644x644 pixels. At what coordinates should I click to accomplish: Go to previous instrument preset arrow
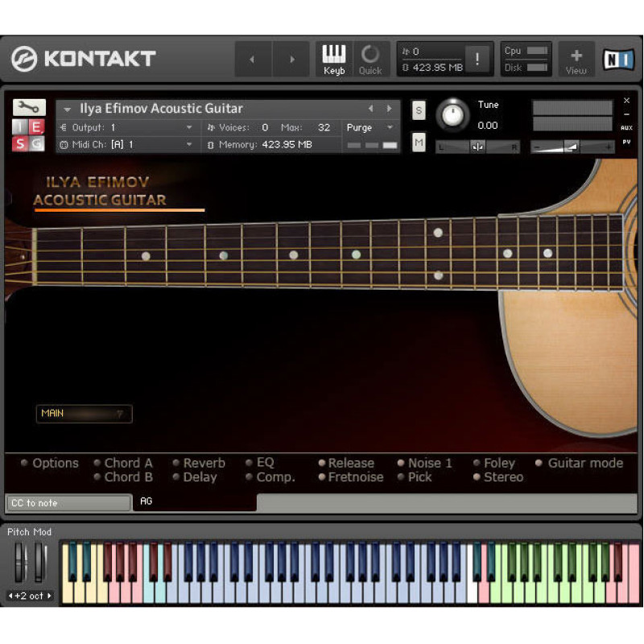[370, 109]
